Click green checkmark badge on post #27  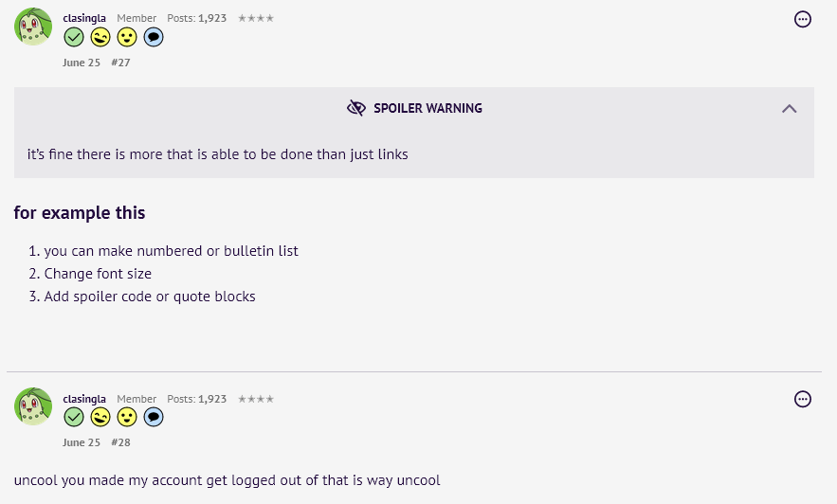click(x=74, y=37)
